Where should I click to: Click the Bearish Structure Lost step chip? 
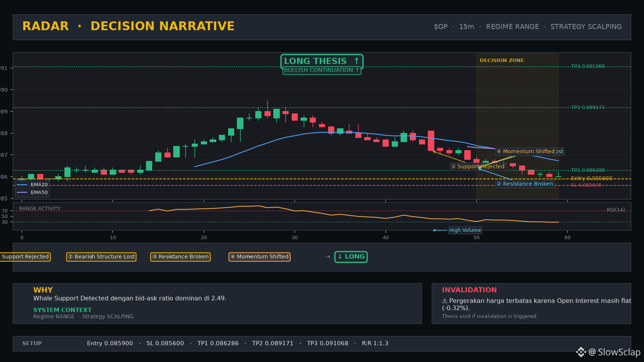101,257
